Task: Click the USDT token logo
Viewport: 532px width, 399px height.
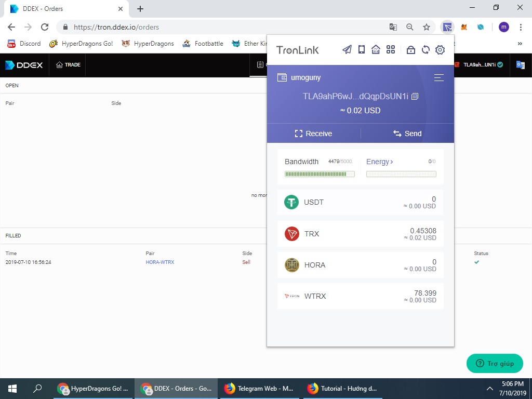Action: (291, 202)
